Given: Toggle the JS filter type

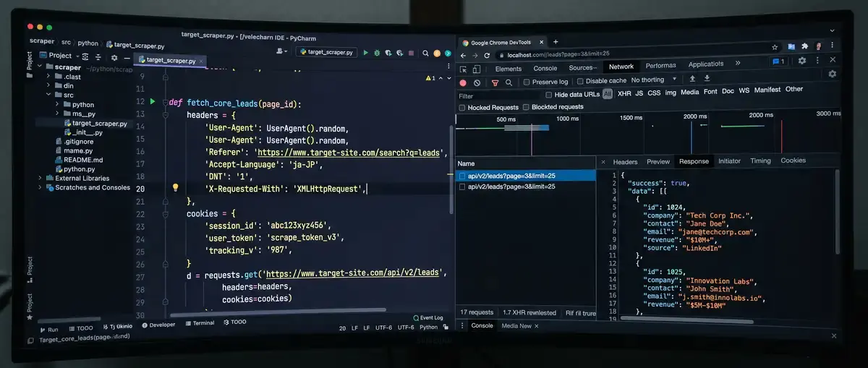Looking at the screenshot, I should pos(639,93).
